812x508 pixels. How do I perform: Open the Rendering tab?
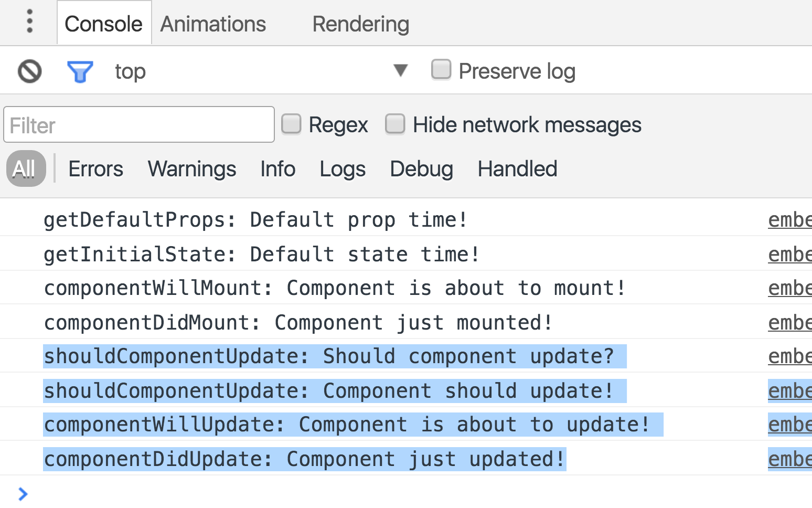(x=360, y=24)
